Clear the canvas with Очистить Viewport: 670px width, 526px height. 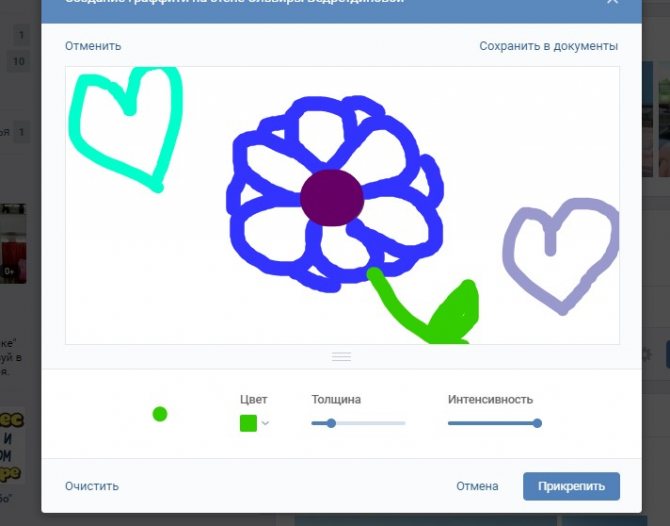[x=92, y=486]
